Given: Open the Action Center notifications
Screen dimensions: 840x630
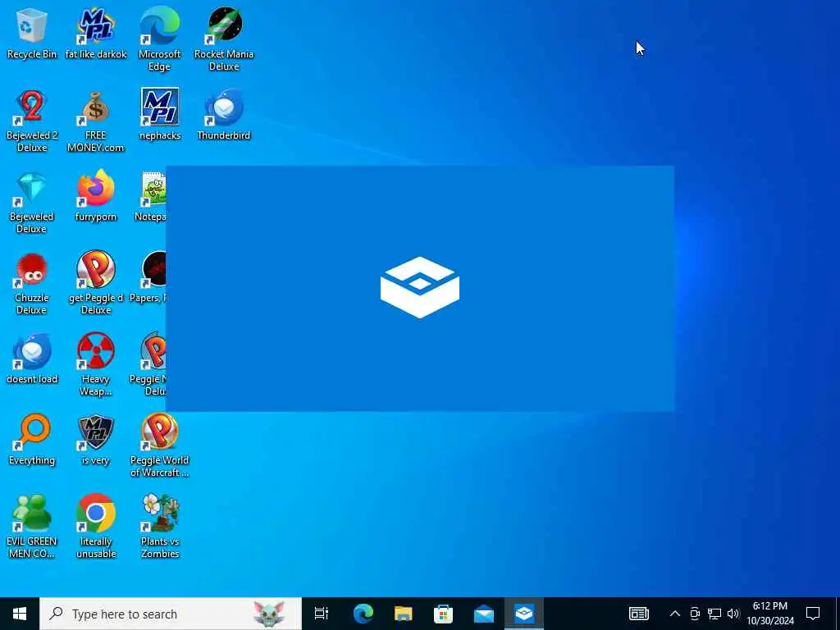Looking at the screenshot, I should [x=813, y=614].
